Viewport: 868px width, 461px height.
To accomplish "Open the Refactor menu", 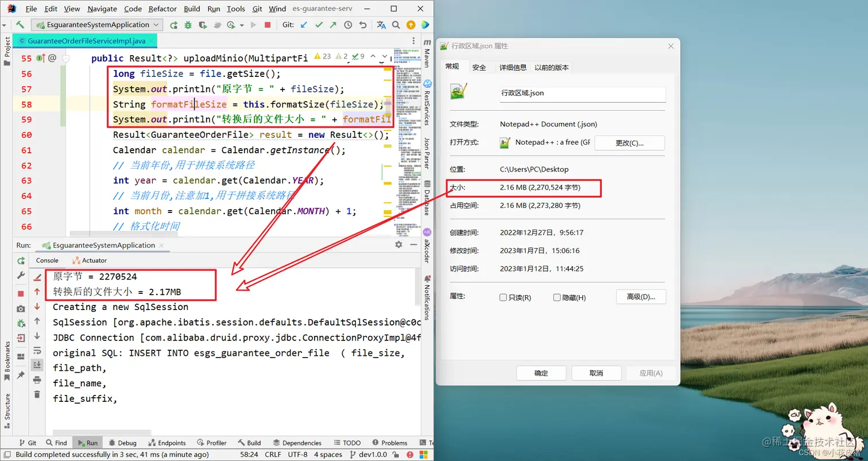I will (162, 9).
